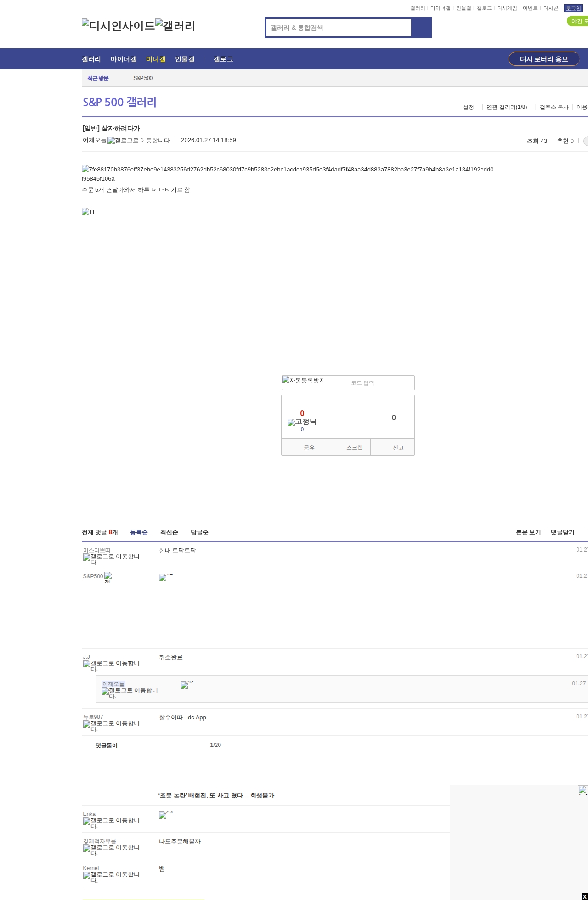Click the 갤러리 logo image beside 디시인사이드
The height and width of the screenshot is (900, 588).
click(175, 26)
